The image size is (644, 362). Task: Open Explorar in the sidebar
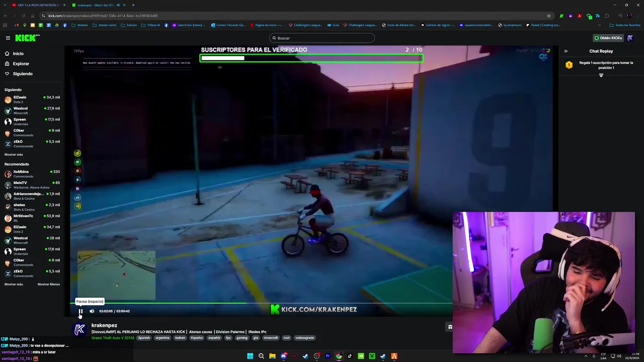click(21, 64)
